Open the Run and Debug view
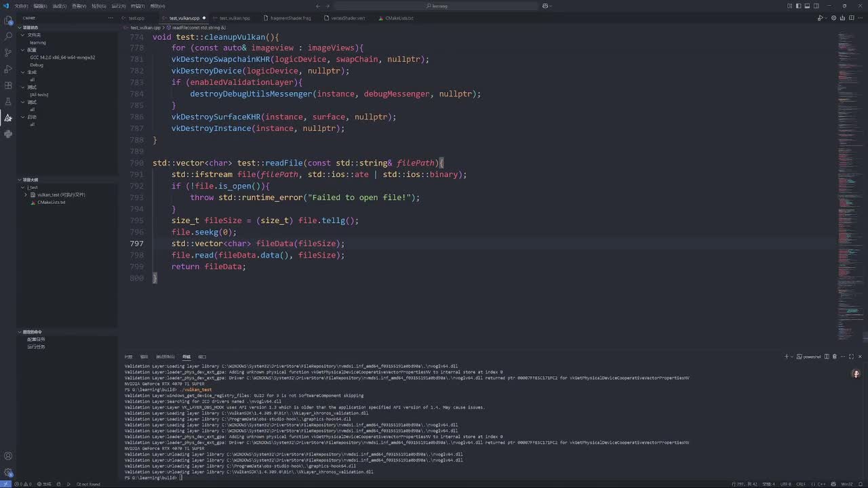868x488 pixels. (x=8, y=69)
